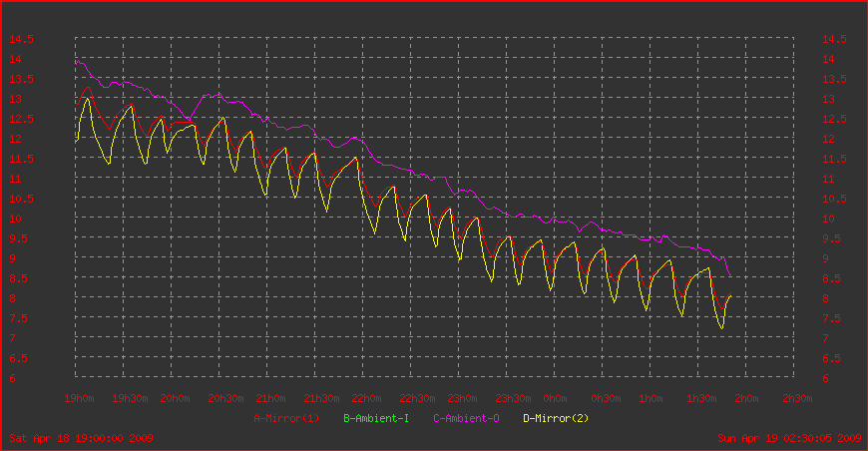Click the 19h0m time axis label

coord(79,398)
